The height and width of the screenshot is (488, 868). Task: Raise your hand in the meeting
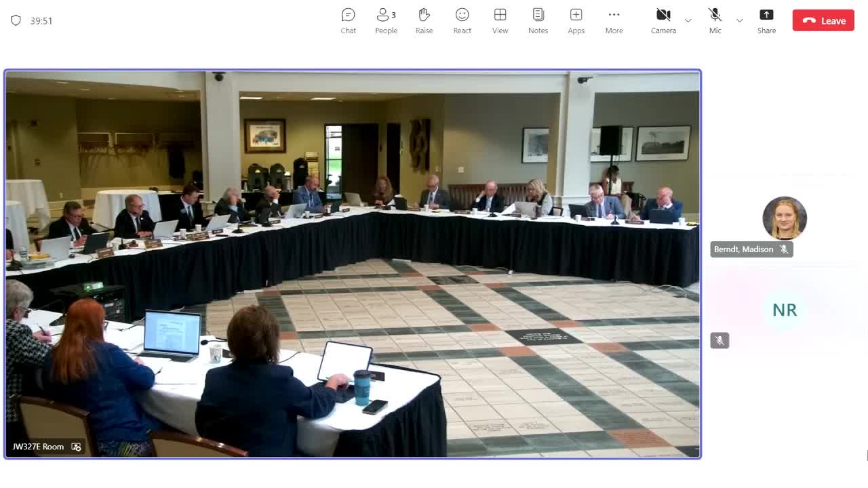424,20
